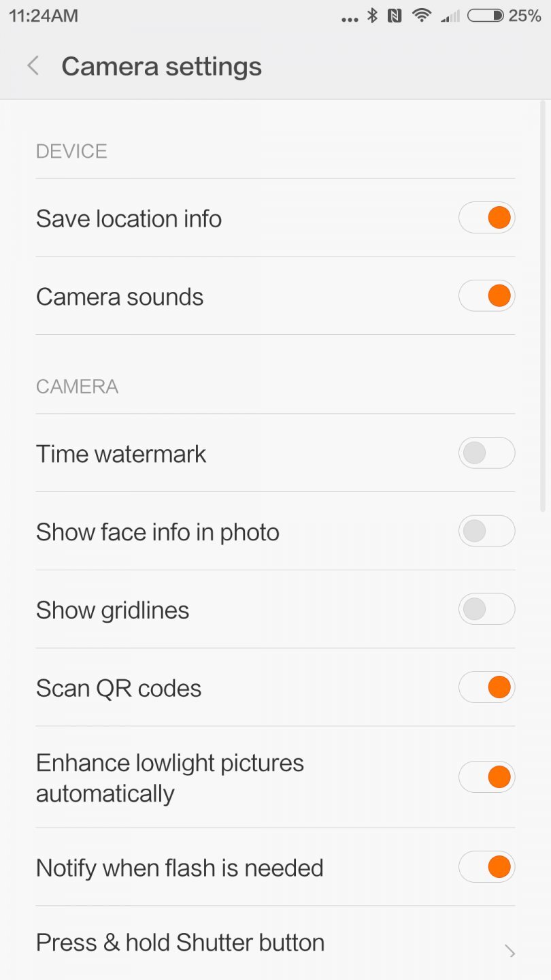Click the vertical scrollbar on right edge

[542, 306]
